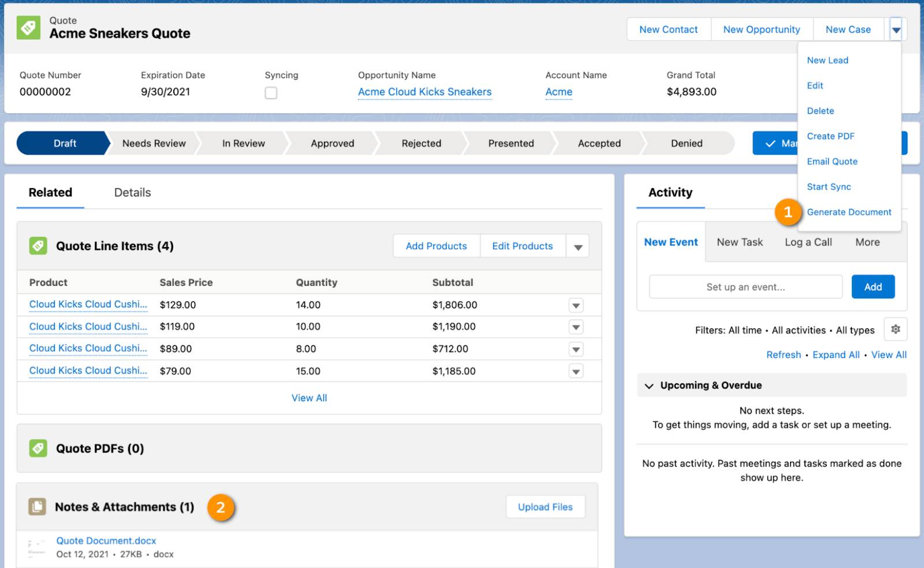Image resolution: width=924 pixels, height=568 pixels.
Task: Select the Approved stage in path
Action: pyautogui.click(x=332, y=143)
